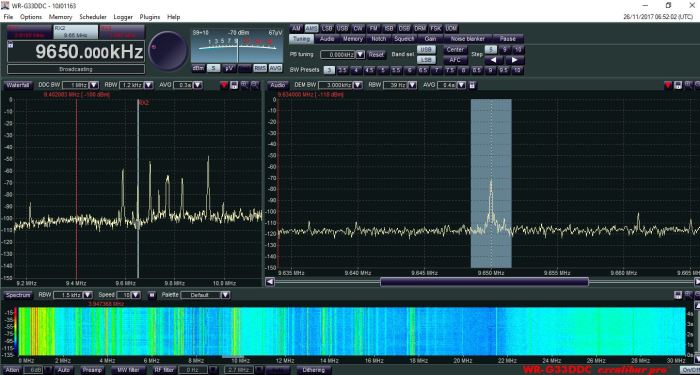Image resolution: width=700 pixels, height=375 pixels.
Task: Switch to CW demodulation mode
Action: (358, 28)
